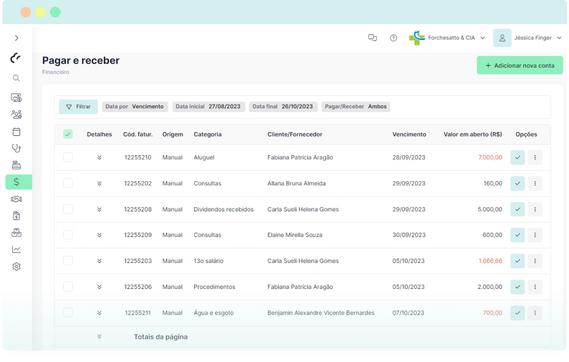569x362 pixels.
Task: Expand details of invoice 12255202
Action: [99, 184]
